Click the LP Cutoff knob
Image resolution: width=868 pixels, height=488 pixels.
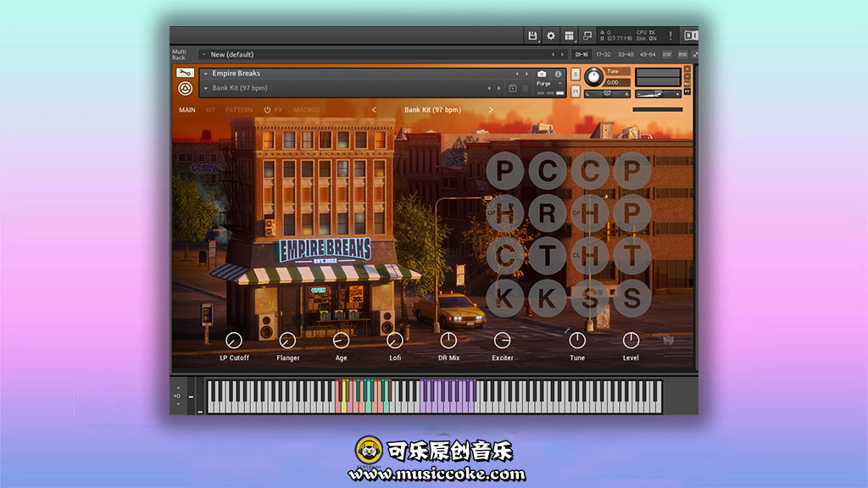coord(234,341)
